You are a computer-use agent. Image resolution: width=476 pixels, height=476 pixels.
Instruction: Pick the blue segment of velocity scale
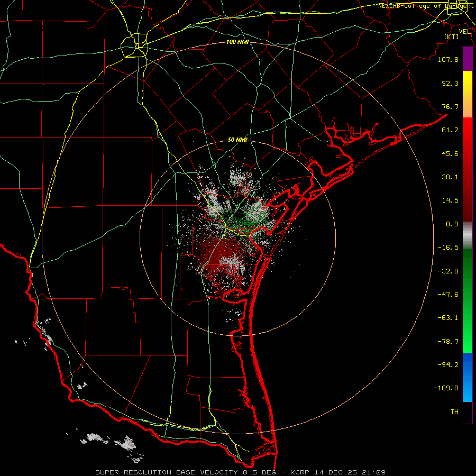point(467,377)
